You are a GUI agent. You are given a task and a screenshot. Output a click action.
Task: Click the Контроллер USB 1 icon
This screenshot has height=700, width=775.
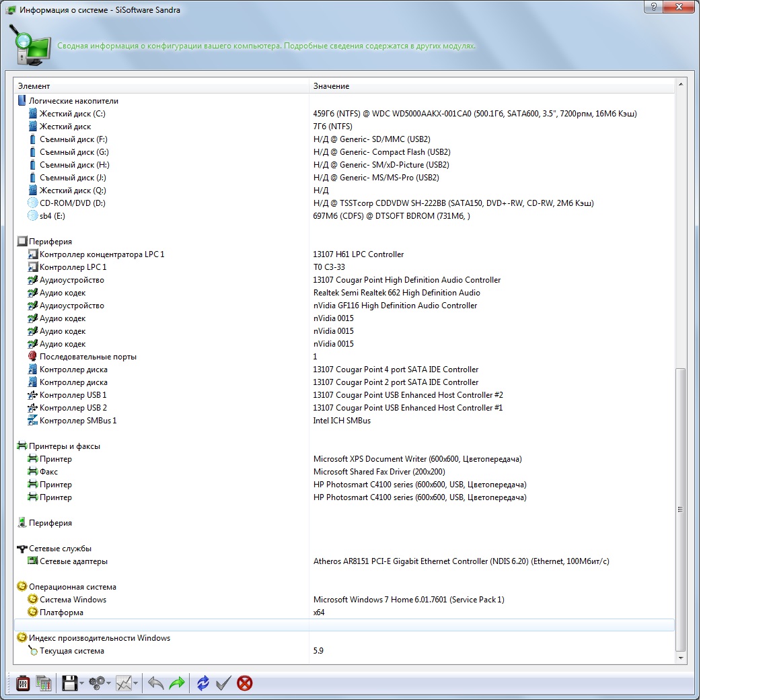tap(32, 395)
